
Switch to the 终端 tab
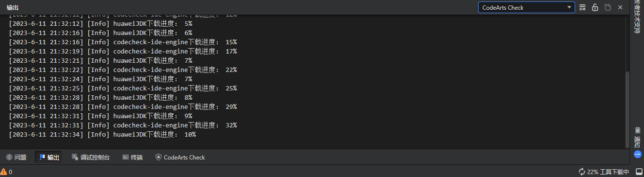pos(132,157)
